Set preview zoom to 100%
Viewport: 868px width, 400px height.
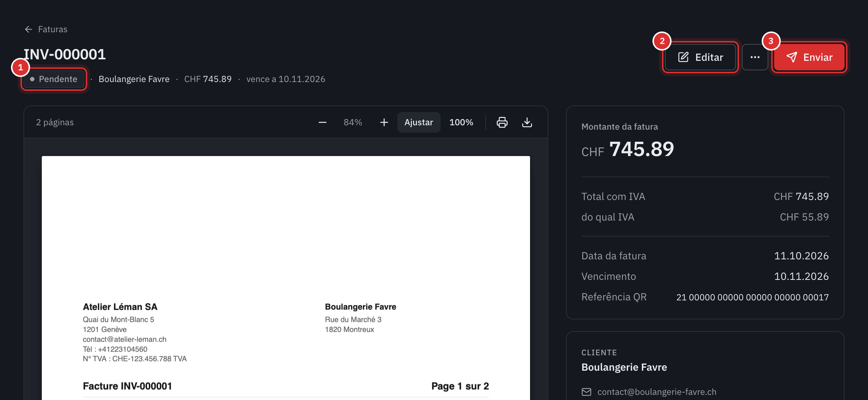(x=461, y=122)
